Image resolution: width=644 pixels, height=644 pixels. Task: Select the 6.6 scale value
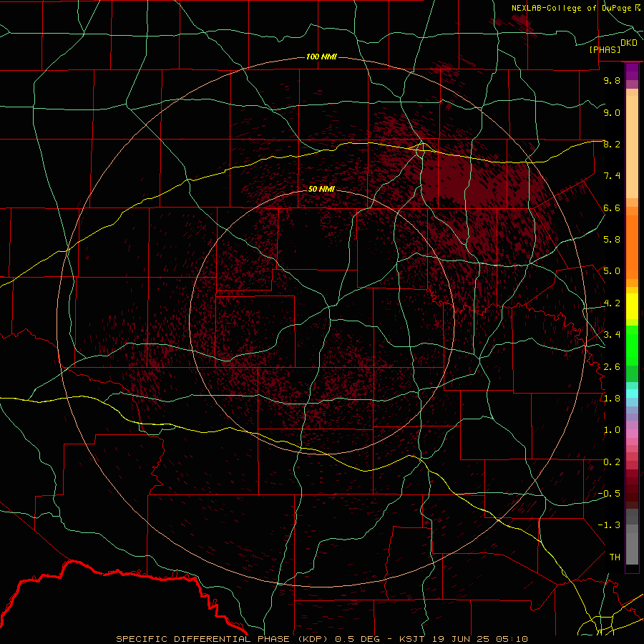pos(612,208)
